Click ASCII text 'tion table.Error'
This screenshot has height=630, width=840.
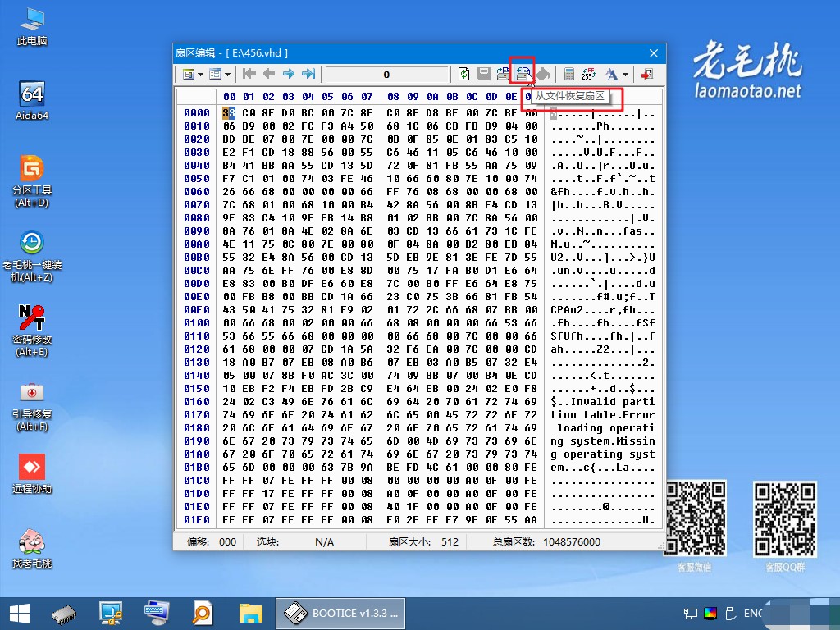603,415
